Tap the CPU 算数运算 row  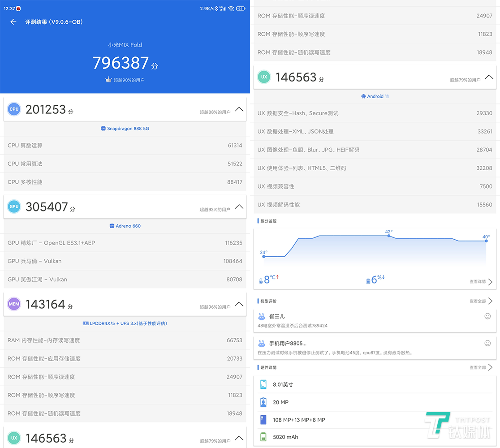point(125,146)
